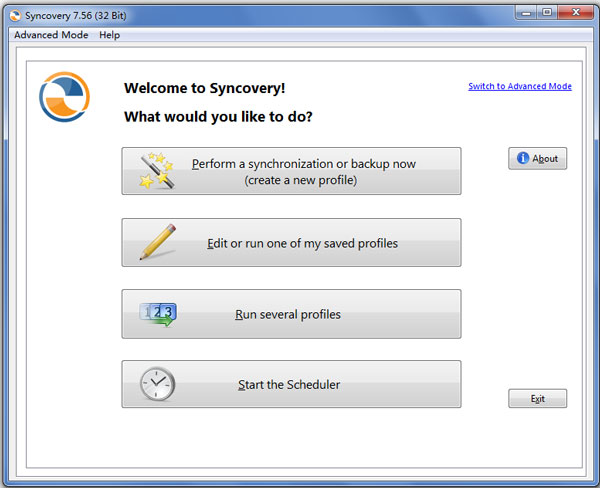Click the magic wand wizard icon
This screenshot has height=488, width=600.
coord(157,170)
